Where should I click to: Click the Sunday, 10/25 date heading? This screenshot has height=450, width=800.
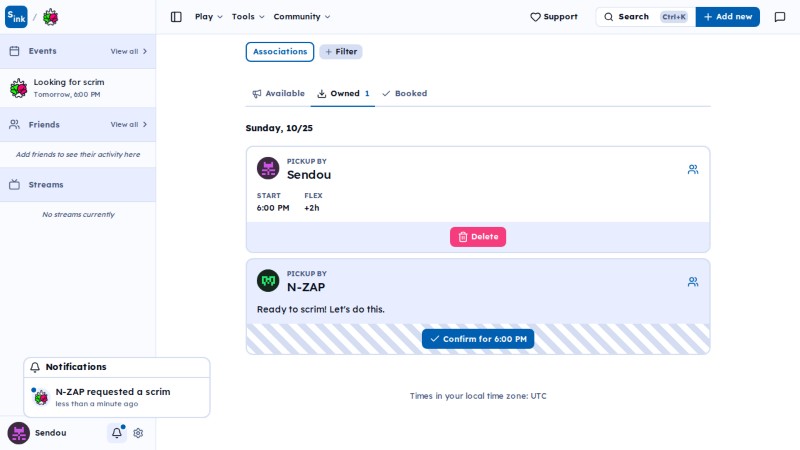pyautogui.click(x=279, y=128)
